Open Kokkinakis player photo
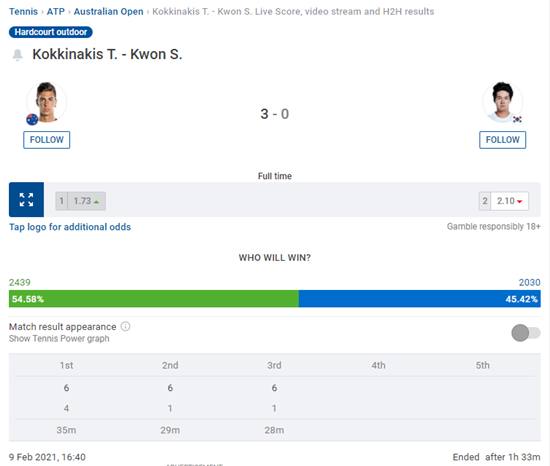 click(x=46, y=102)
